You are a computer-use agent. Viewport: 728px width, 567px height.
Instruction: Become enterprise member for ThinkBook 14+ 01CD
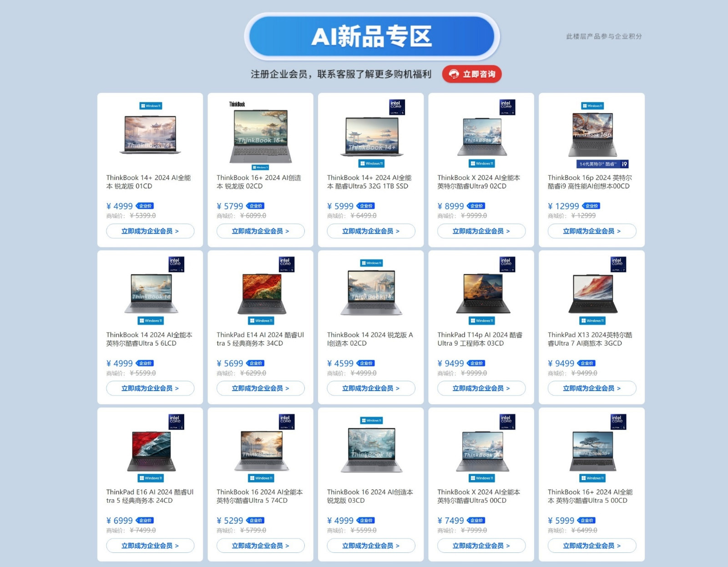coord(150,231)
